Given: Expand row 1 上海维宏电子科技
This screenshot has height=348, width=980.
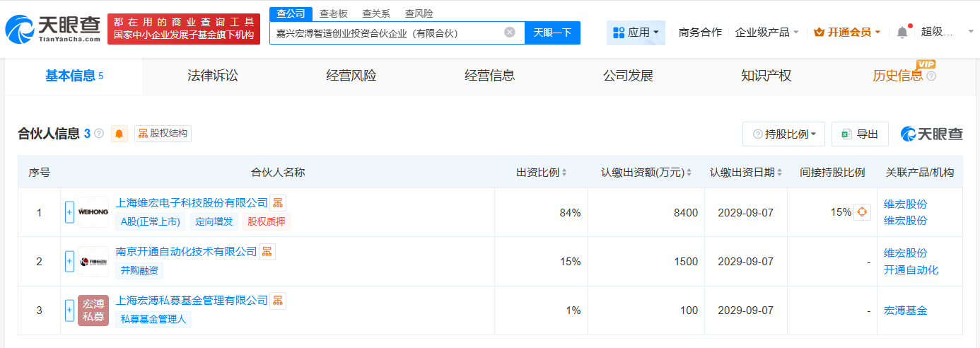Looking at the screenshot, I should coord(69,212).
